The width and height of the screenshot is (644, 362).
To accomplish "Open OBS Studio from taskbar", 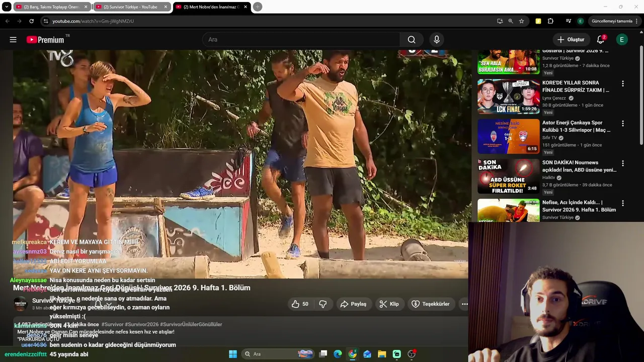I will coord(412,354).
